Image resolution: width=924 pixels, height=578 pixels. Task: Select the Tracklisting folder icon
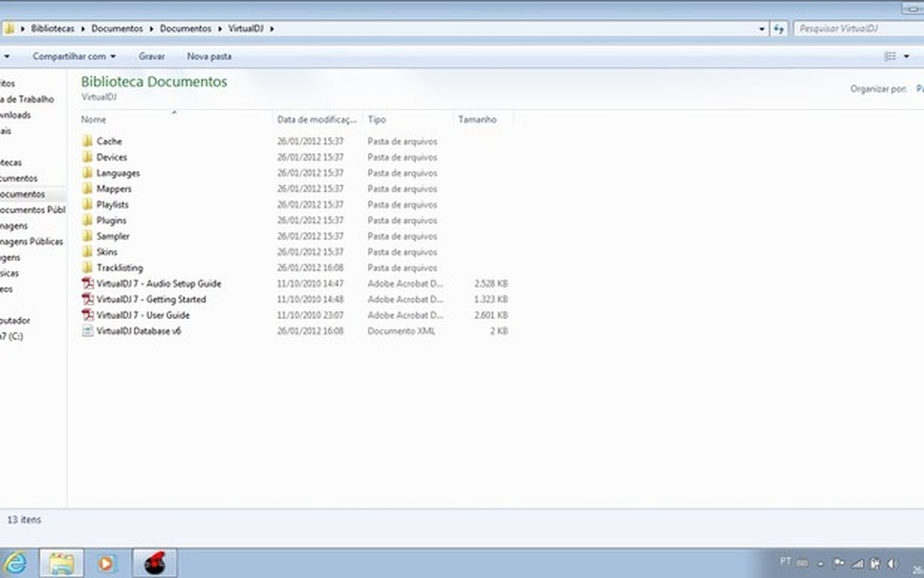(x=87, y=267)
